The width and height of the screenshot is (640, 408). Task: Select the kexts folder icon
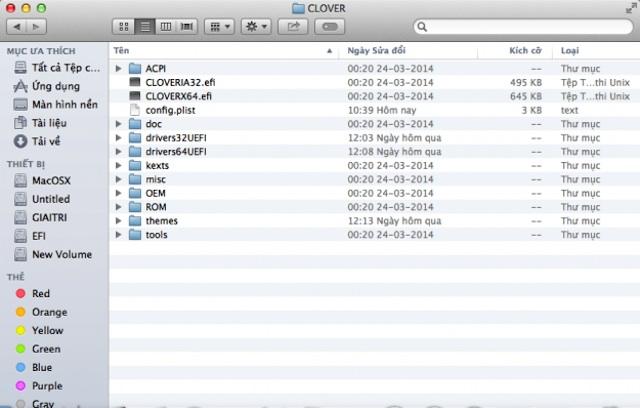click(135, 165)
